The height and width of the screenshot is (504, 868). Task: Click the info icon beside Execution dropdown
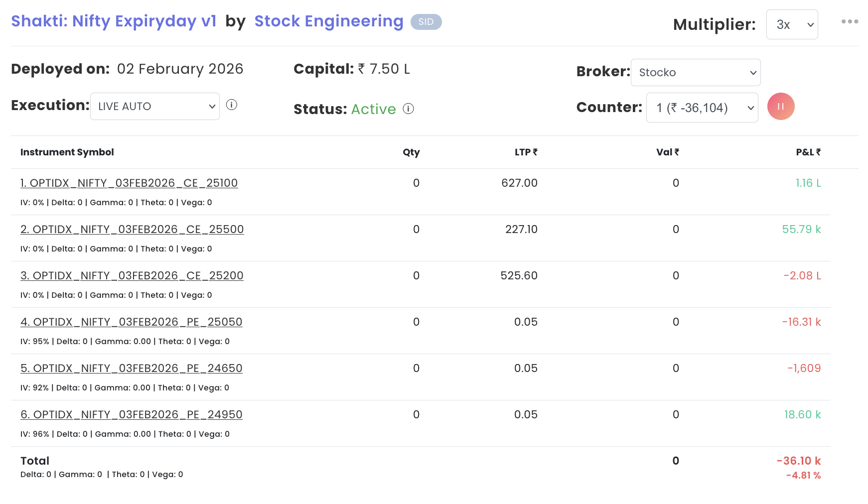(231, 105)
